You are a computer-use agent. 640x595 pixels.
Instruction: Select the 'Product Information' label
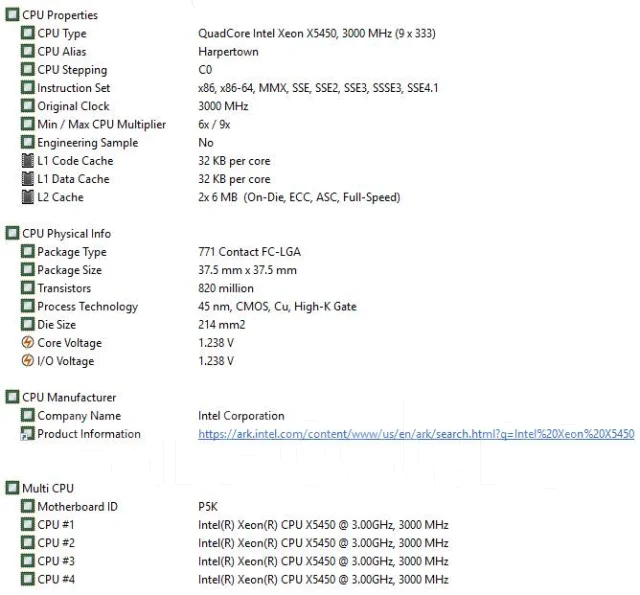(x=89, y=434)
